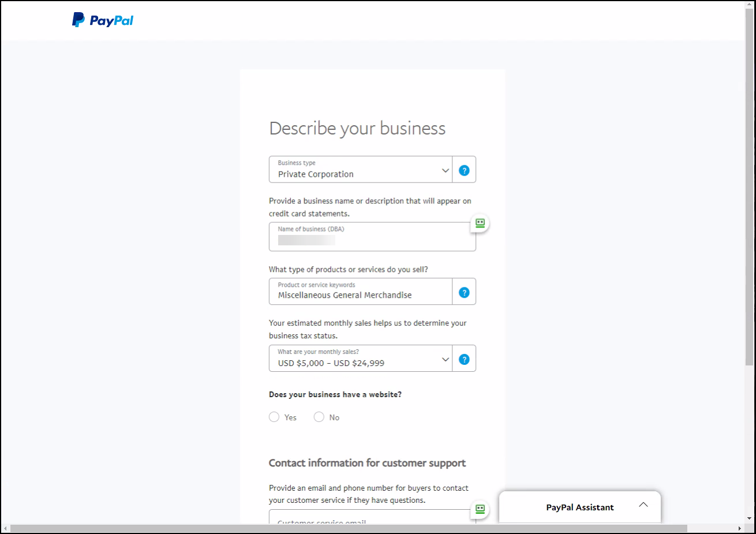The height and width of the screenshot is (534, 756).
Task: Click the scroll left arrow
Action: pyautogui.click(x=5, y=528)
